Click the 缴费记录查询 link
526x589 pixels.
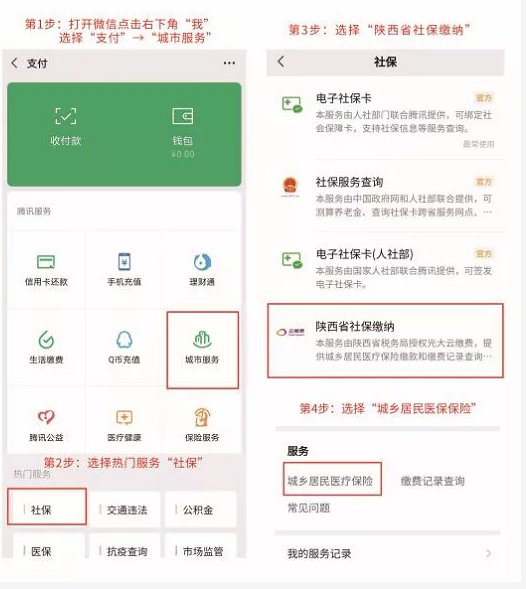coord(432,481)
